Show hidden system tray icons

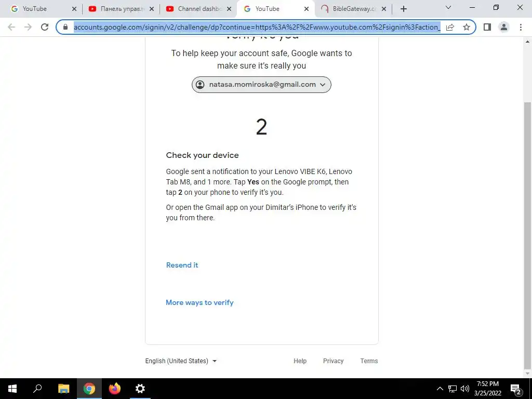coord(440,389)
